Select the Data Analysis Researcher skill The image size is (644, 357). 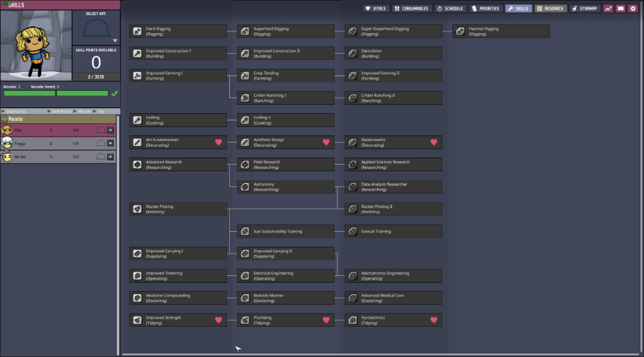tap(394, 186)
